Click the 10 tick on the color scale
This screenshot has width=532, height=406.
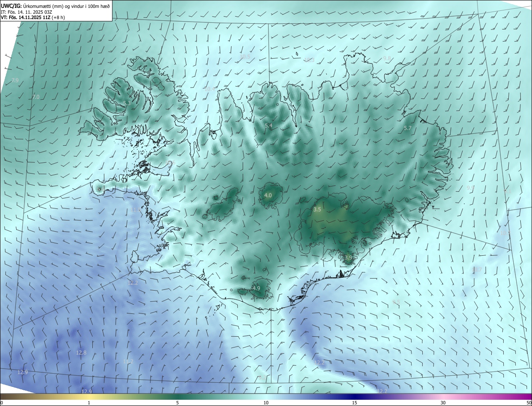(266, 403)
